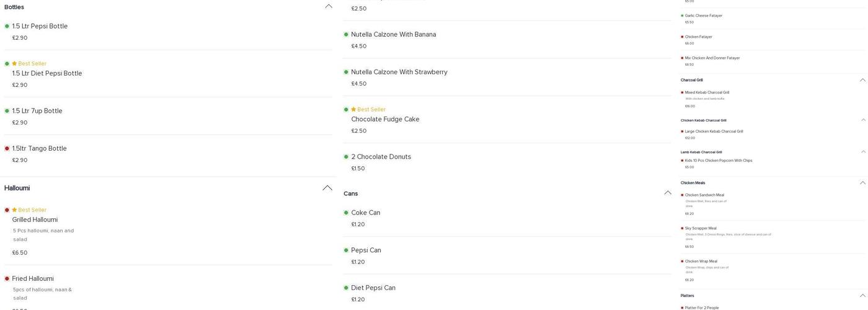Image resolution: width=868 pixels, height=310 pixels.
Task: Collapse the Bottles section
Action: tap(329, 7)
